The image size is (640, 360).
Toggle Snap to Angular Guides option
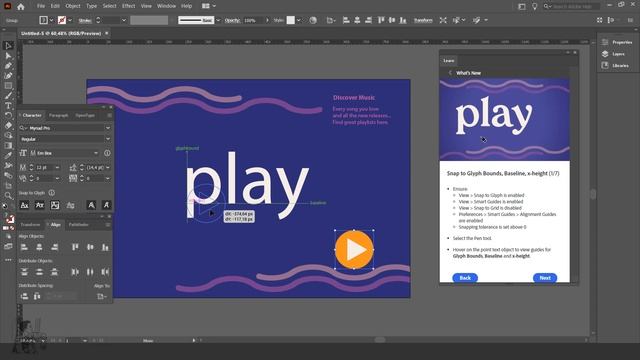coord(91,205)
